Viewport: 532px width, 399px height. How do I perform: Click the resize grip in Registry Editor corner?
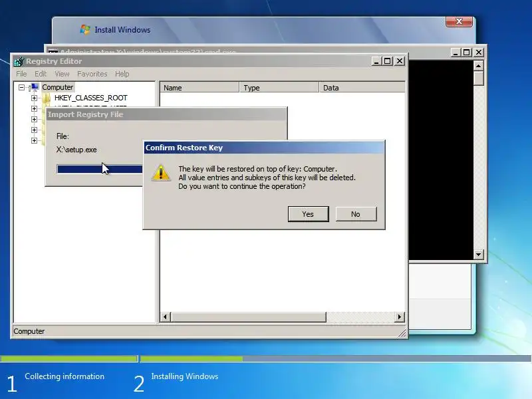402,334
